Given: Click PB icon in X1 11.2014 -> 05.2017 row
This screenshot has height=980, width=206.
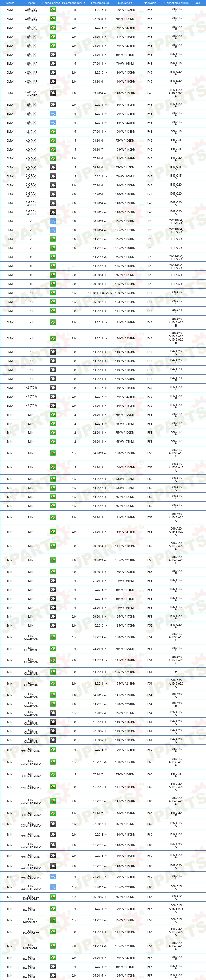Looking at the screenshot, I should click(53, 293).
